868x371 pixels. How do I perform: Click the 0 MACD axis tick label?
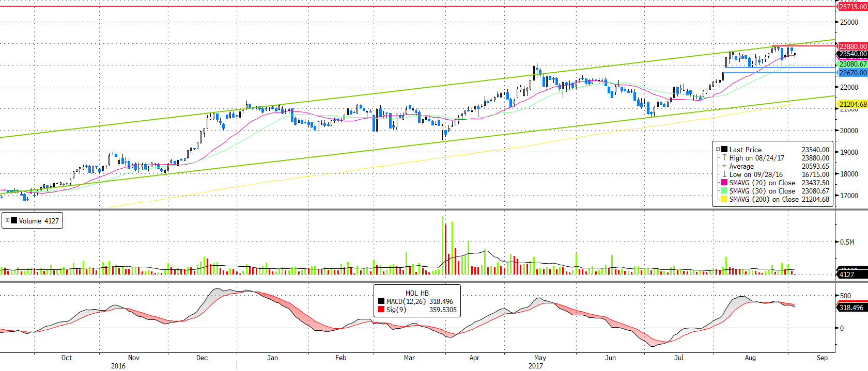[x=842, y=328]
